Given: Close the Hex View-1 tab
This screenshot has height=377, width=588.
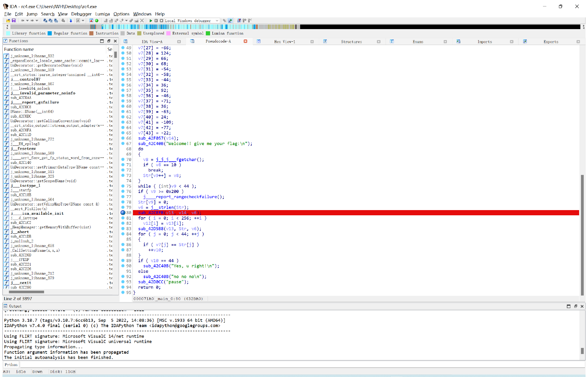Looking at the screenshot, I should (312, 42).
